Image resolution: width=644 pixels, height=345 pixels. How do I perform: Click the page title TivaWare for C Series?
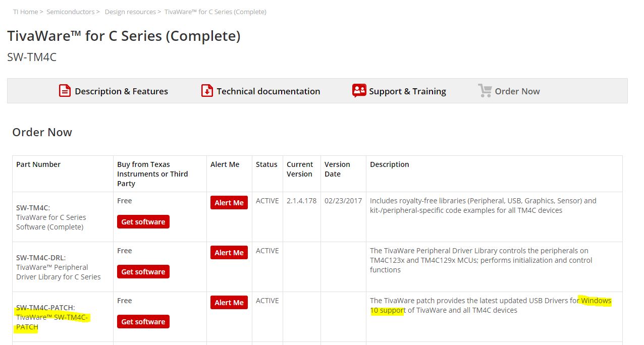(124, 36)
